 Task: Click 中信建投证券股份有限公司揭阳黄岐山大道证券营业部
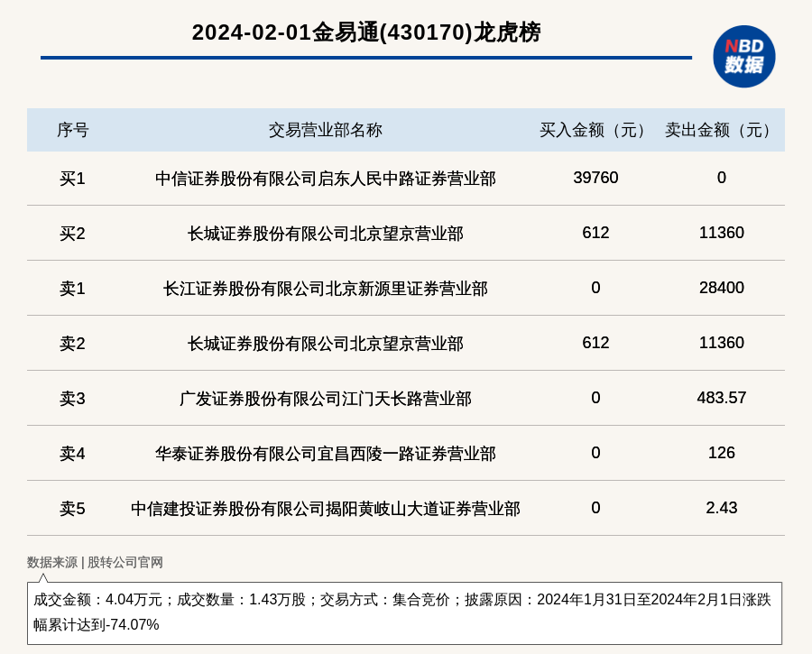point(325,509)
